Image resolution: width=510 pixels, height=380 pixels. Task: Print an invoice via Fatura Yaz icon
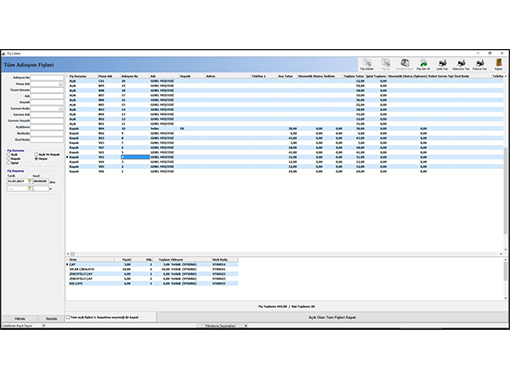coord(480,64)
